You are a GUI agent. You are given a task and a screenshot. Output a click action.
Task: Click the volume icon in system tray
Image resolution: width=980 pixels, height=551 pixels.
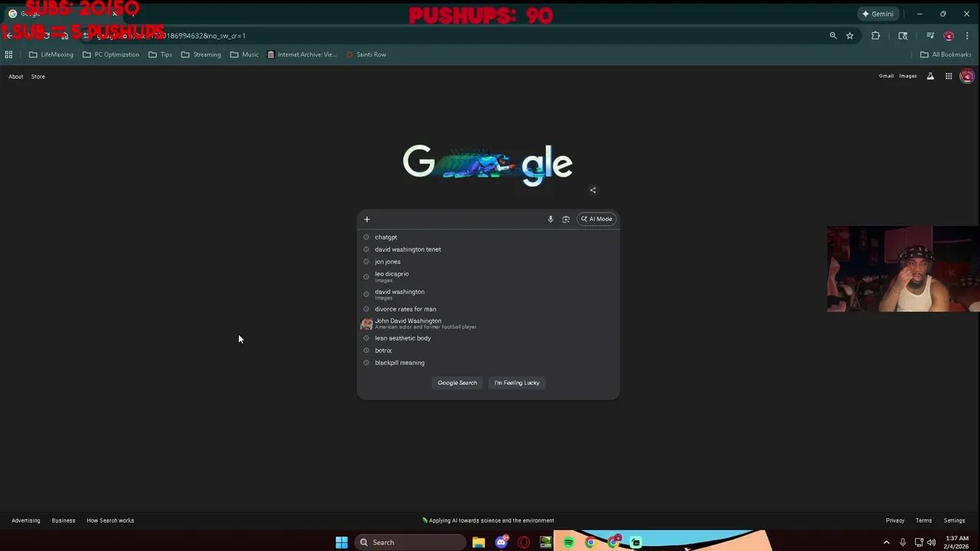click(932, 543)
